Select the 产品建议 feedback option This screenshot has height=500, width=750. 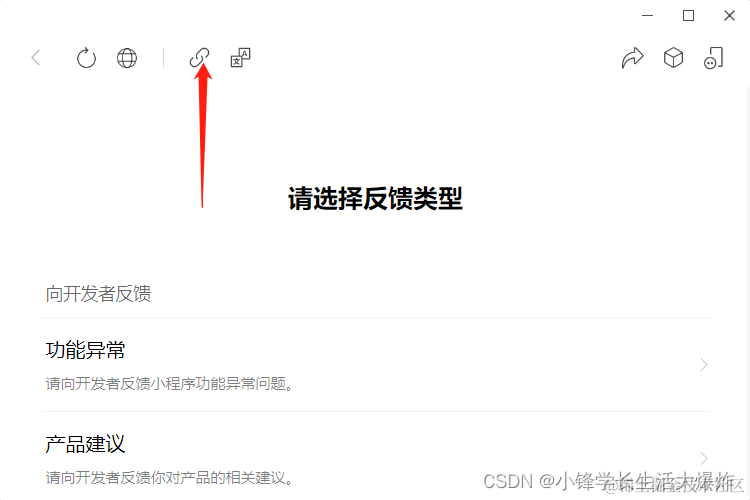point(376,456)
